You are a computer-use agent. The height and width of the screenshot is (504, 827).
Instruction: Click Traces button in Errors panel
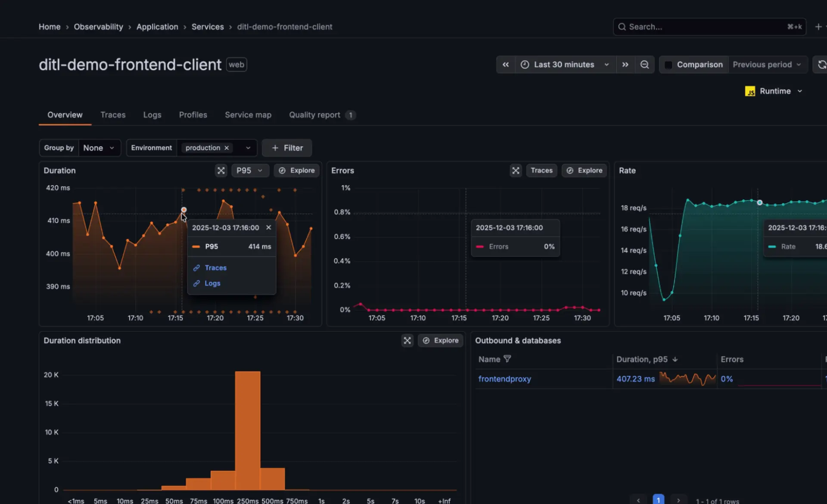(x=541, y=171)
